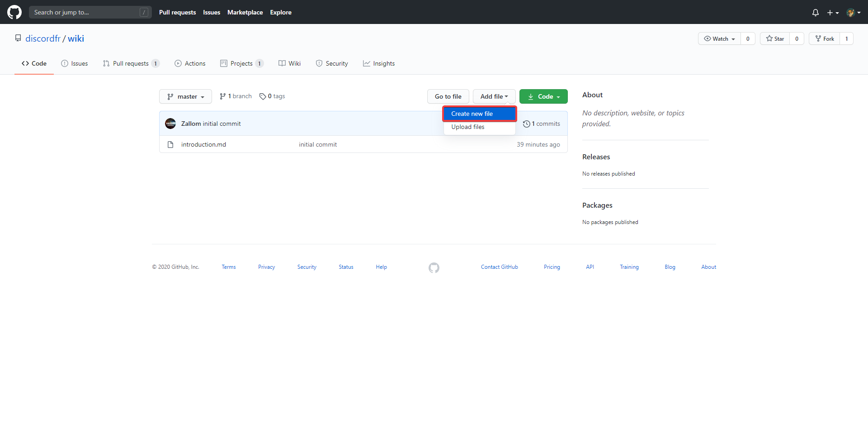Image resolution: width=868 pixels, height=424 pixels.
Task: Toggle the Add file dropdown
Action: click(x=494, y=96)
